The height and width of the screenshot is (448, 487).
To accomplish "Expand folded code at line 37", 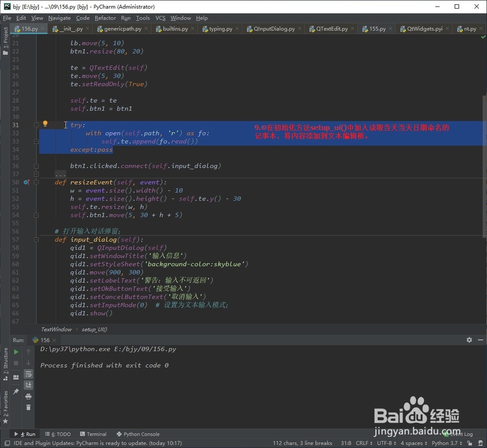I will [x=36, y=174].
